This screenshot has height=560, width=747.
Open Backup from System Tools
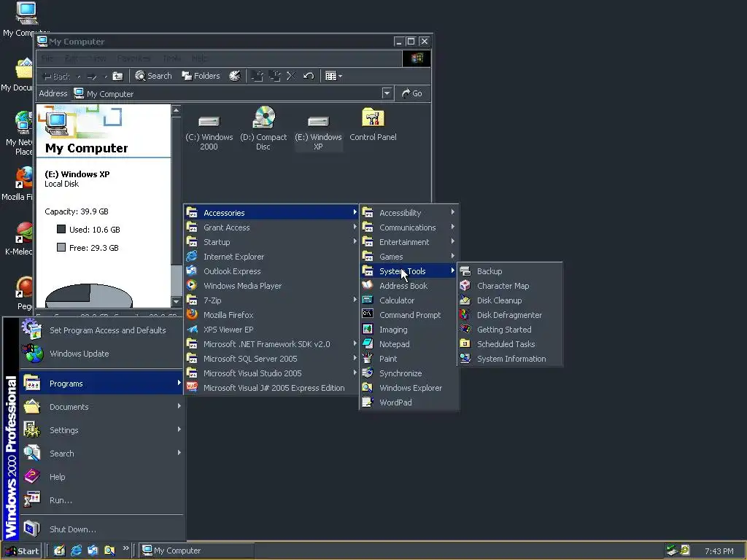click(x=509, y=271)
